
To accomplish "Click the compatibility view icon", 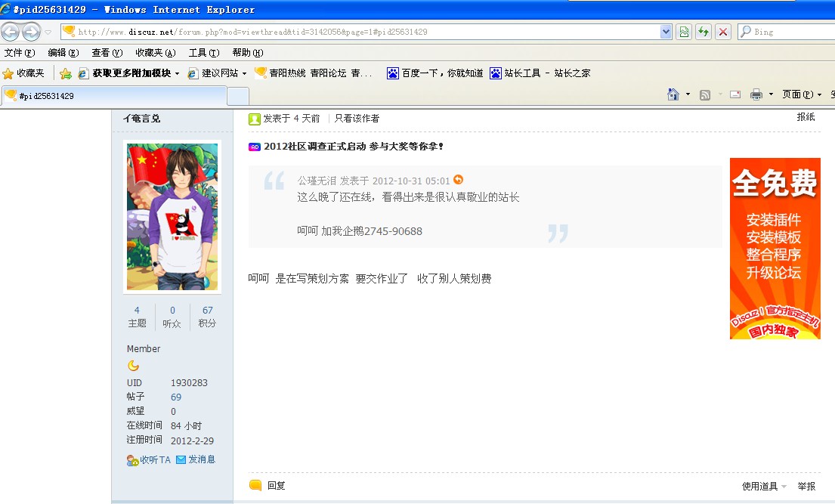I will click(685, 32).
